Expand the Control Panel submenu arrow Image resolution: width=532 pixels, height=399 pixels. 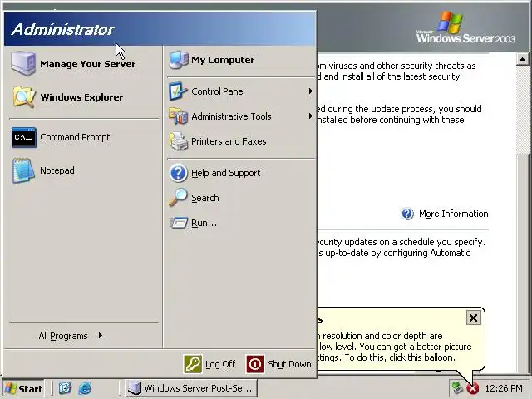[310, 91]
